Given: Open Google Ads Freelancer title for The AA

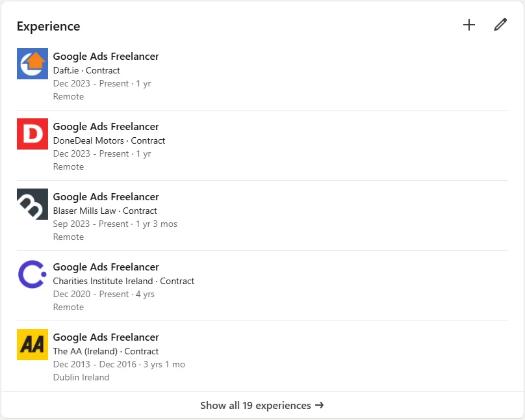Looking at the screenshot, I should (106, 337).
